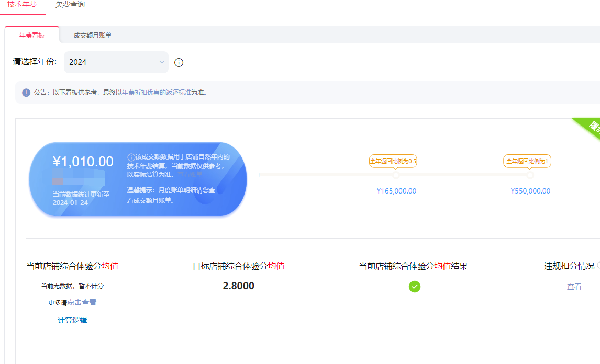Click the ¥550,000.00 progress milestone marker

tap(530, 175)
